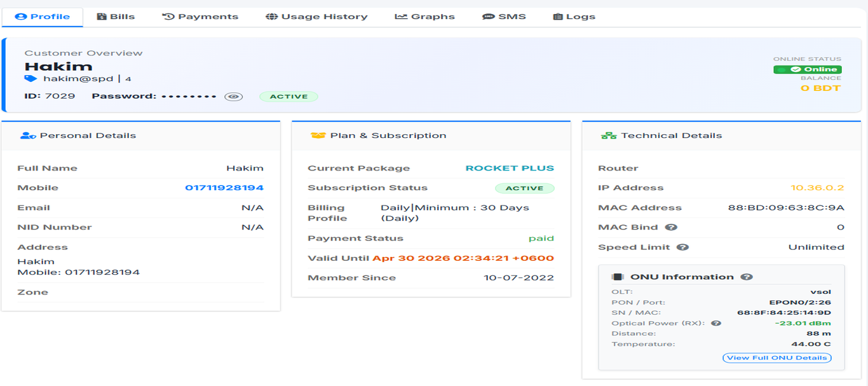This screenshot has height=386, width=868.
Task: Click View Full ONU Details button
Action: [x=776, y=358]
